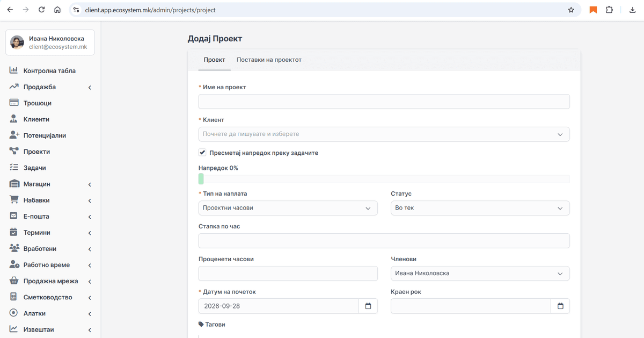This screenshot has width=644, height=338.
Task: Click the browser address bar URL
Action: [x=151, y=10]
